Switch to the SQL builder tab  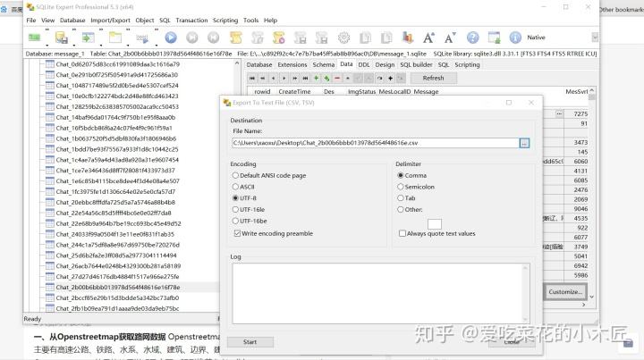tap(416, 65)
